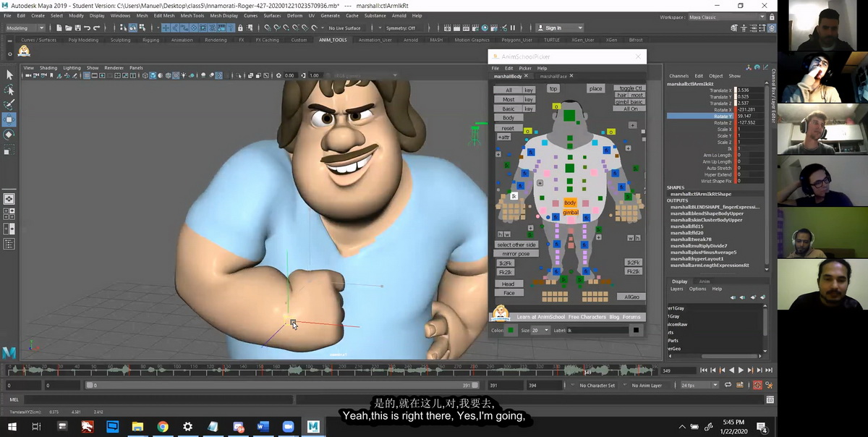Viewport: 868px width, 437px height.
Task: Go to start of playback range
Action: [703, 370]
